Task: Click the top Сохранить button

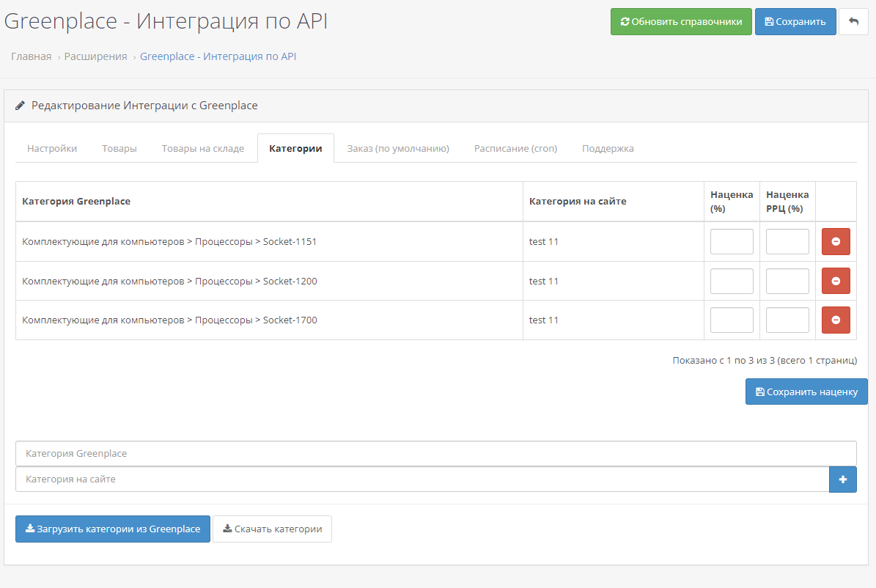Action: 795,22
